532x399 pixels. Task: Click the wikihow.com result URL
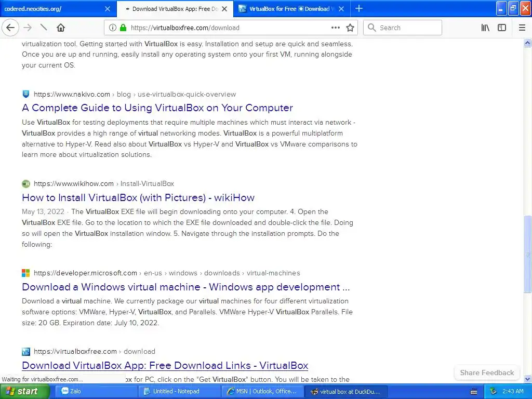pos(104,183)
